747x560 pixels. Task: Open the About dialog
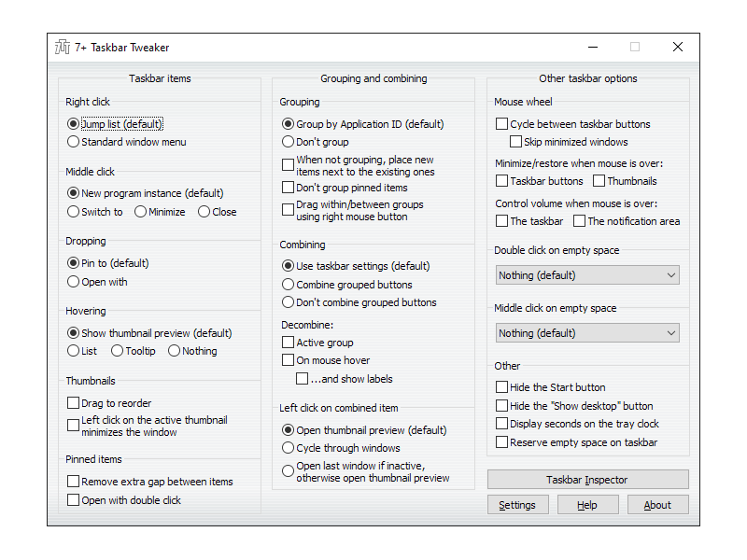click(657, 505)
